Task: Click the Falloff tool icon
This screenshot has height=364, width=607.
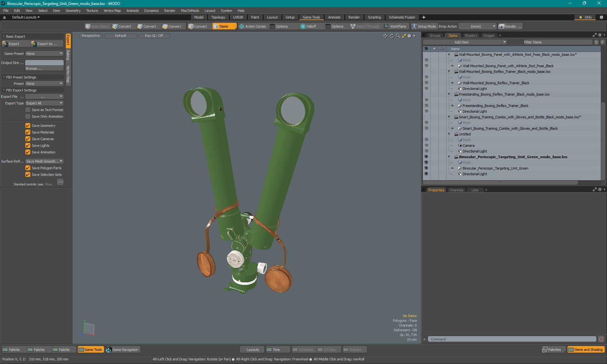Action: pyautogui.click(x=303, y=26)
